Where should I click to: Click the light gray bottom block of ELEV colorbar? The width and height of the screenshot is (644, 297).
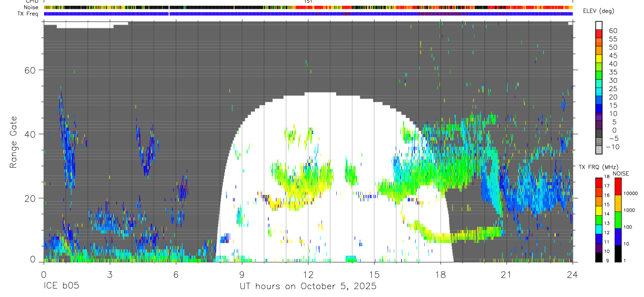tap(599, 149)
